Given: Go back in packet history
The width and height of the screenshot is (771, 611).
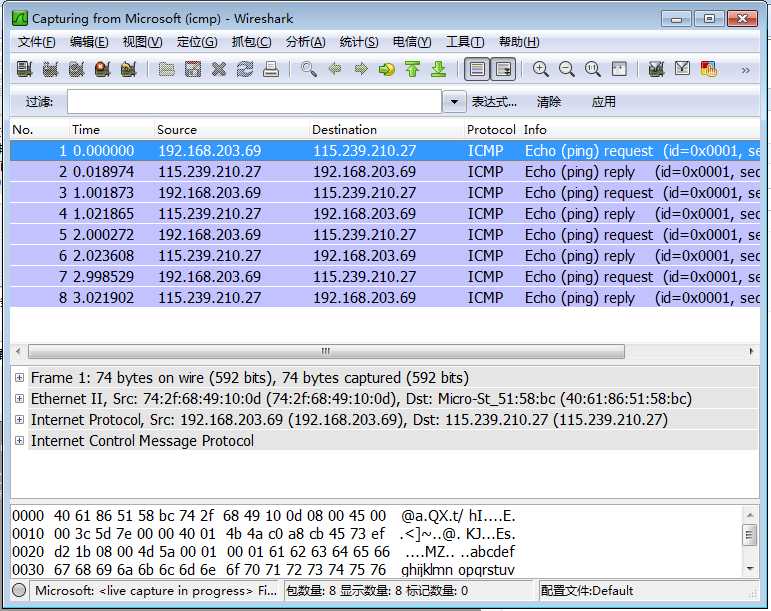Looking at the screenshot, I should (335, 69).
